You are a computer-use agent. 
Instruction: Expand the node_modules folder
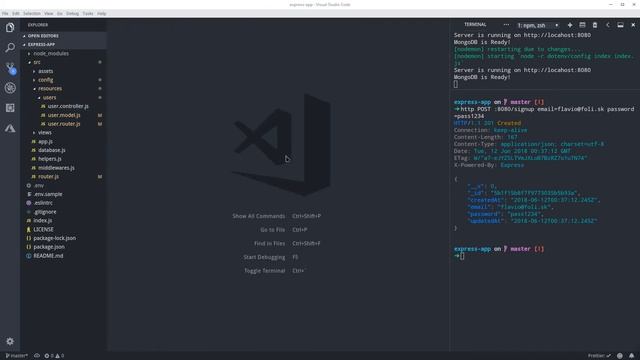click(63, 53)
